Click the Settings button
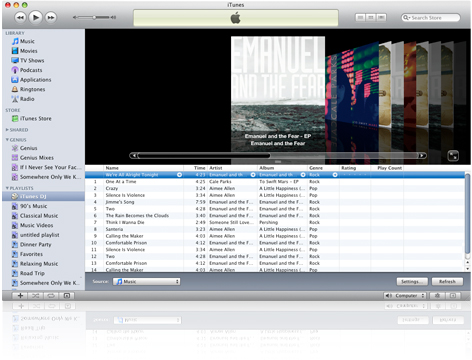472x360 pixels. [x=413, y=282]
